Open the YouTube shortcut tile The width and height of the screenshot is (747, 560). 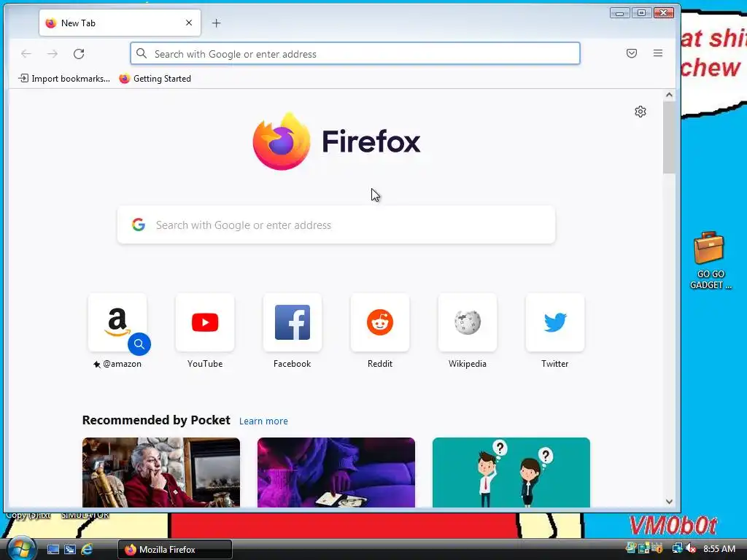205,323
